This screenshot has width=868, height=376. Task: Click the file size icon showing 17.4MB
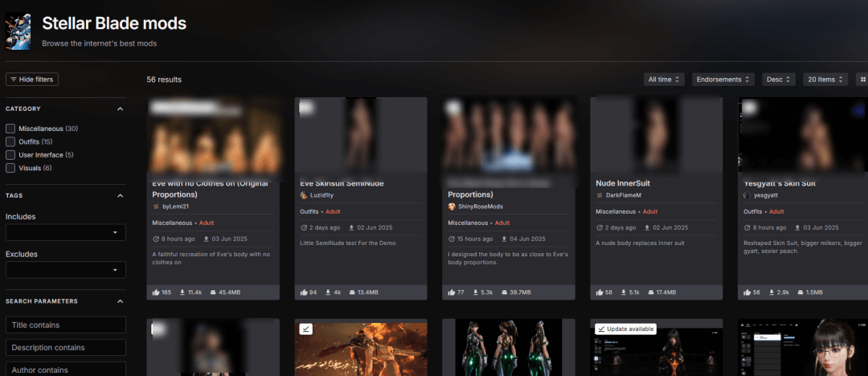pos(653,292)
